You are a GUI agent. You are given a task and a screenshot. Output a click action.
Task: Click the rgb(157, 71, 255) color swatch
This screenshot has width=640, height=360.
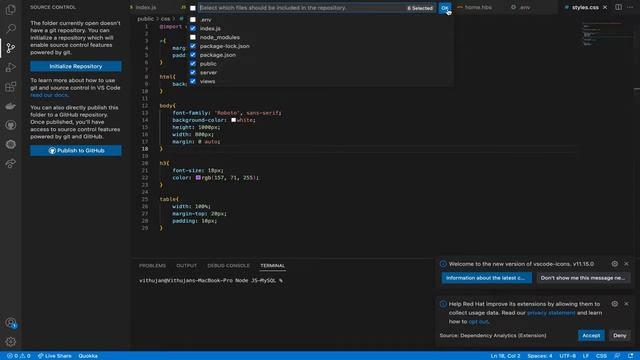(198, 178)
